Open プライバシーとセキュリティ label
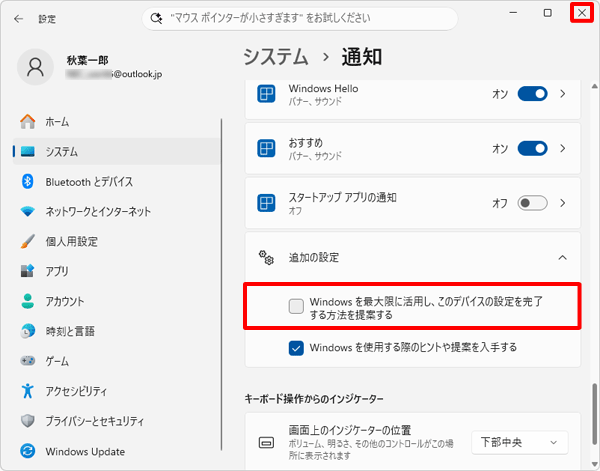The height and width of the screenshot is (471, 600). tap(95, 421)
